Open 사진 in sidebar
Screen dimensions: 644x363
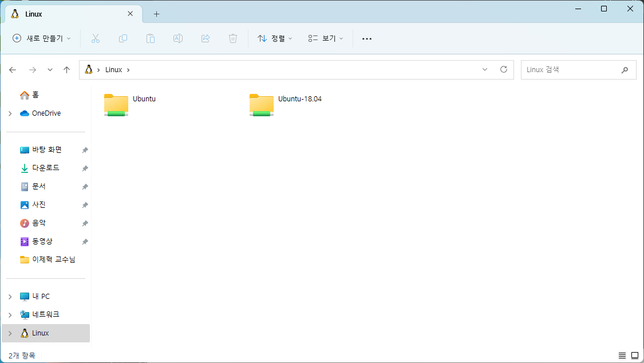33,204
